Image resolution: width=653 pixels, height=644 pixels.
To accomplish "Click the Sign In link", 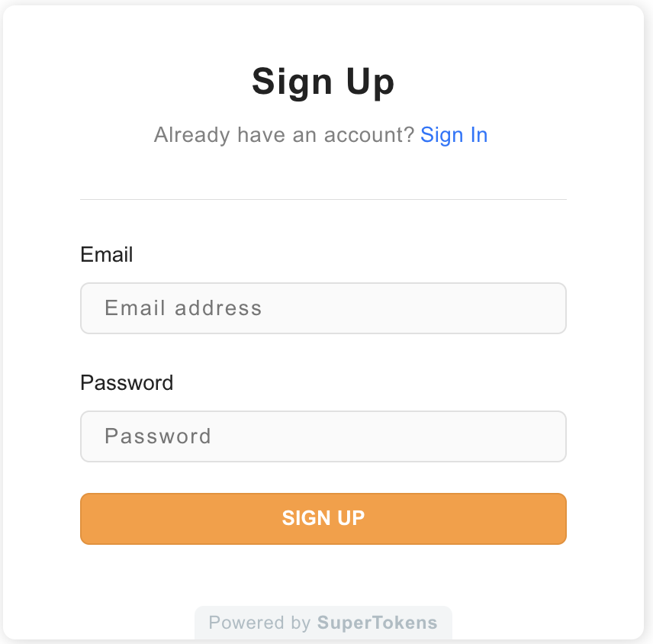I will 454,135.
